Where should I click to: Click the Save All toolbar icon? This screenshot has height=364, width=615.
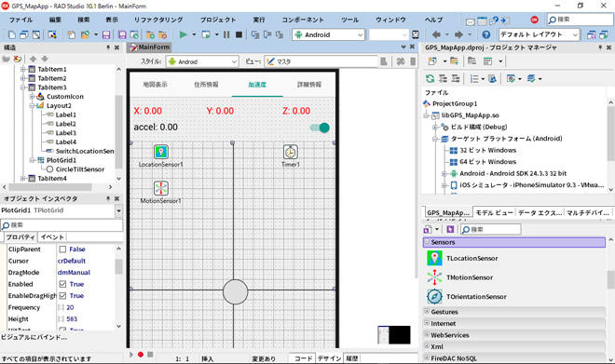(x=122, y=34)
